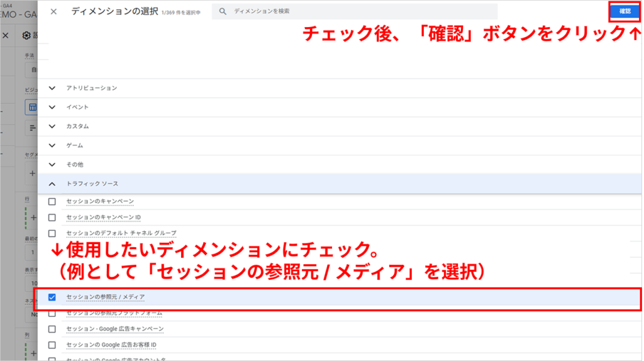This screenshot has height=361, width=644.
Task: Click the ゲーム category label
Action: [x=75, y=145]
